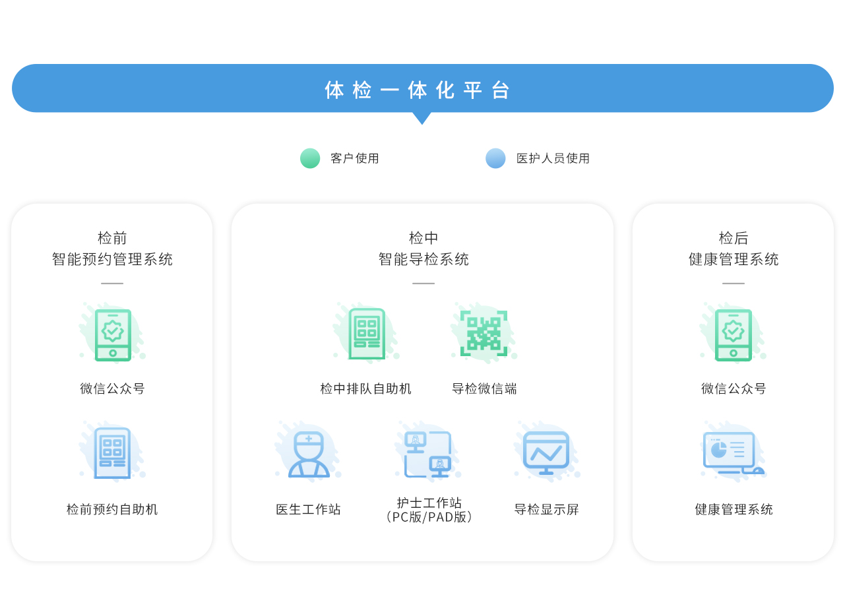This screenshot has height=616, width=845.
Task: Select the 检前 智能预约管理系统 heading
Action: pyautogui.click(x=112, y=249)
